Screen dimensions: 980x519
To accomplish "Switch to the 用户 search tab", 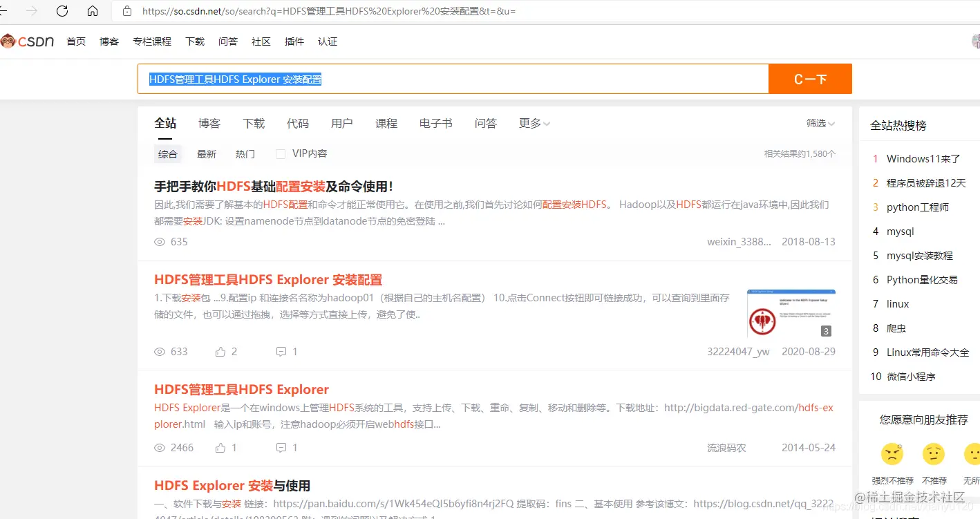I will click(x=342, y=124).
